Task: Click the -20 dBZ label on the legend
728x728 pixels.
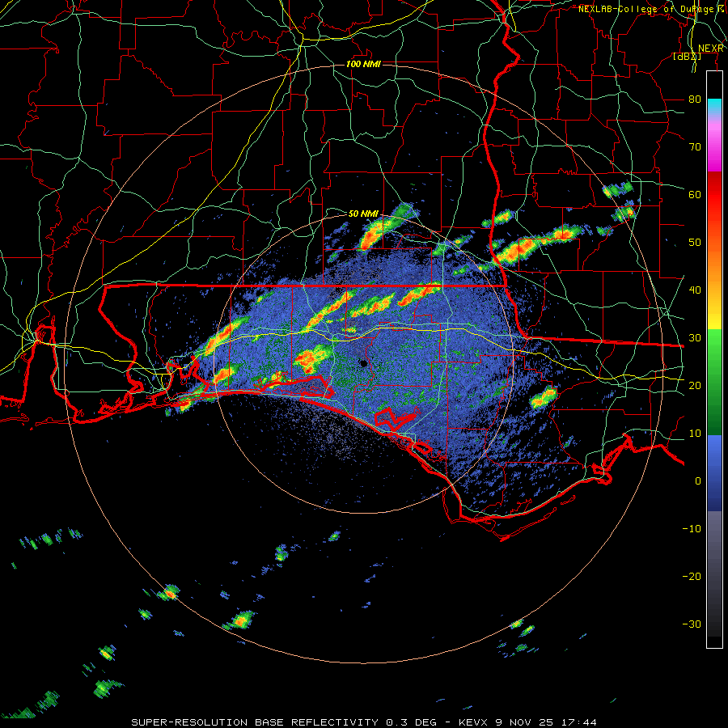Action: click(692, 577)
